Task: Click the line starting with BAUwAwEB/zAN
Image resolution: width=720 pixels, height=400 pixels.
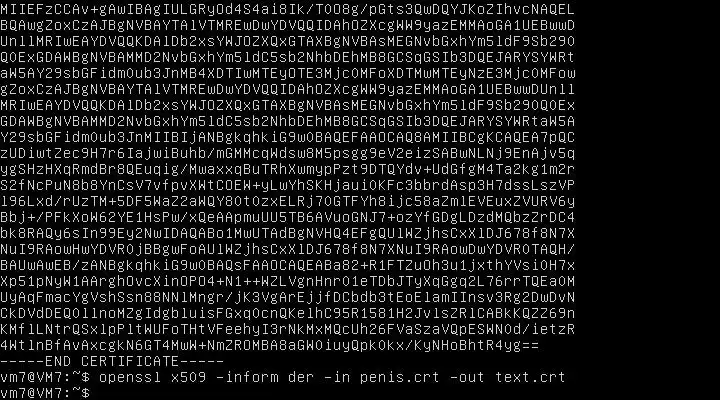Action: click(x=287, y=265)
